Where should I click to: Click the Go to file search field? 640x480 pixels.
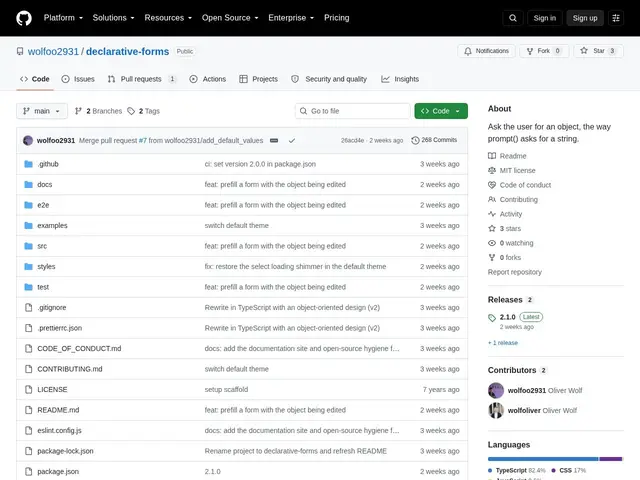(x=353, y=111)
